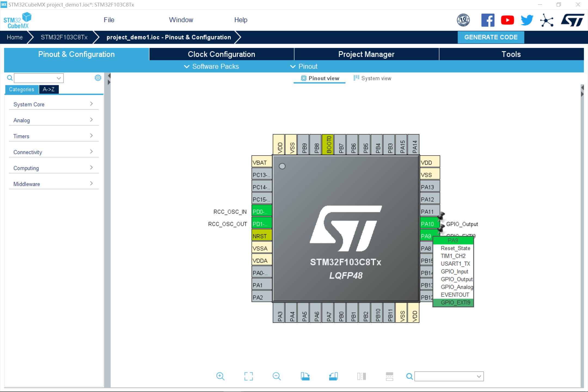Expand the Software Packs dropdown
This screenshot has width=588, height=392.
[x=212, y=66]
